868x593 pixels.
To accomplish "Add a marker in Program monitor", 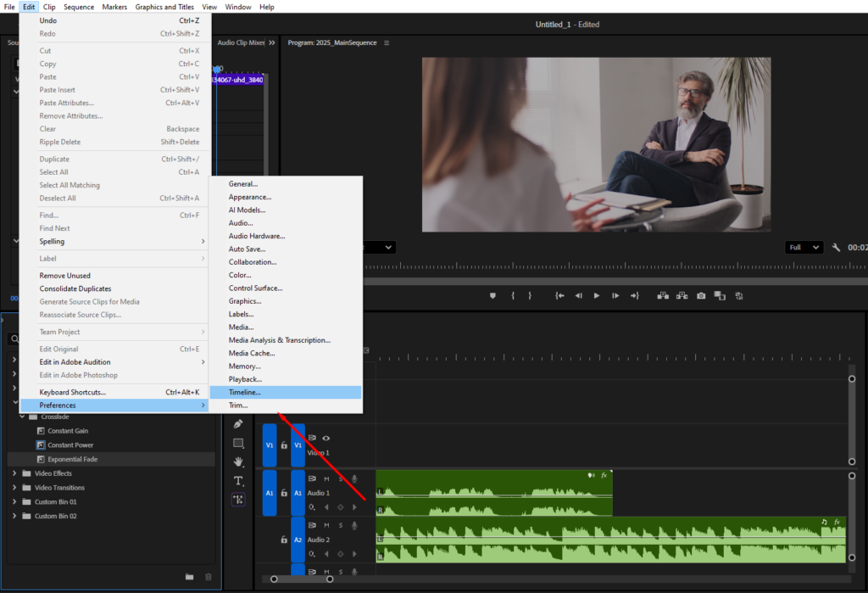I will (492, 296).
